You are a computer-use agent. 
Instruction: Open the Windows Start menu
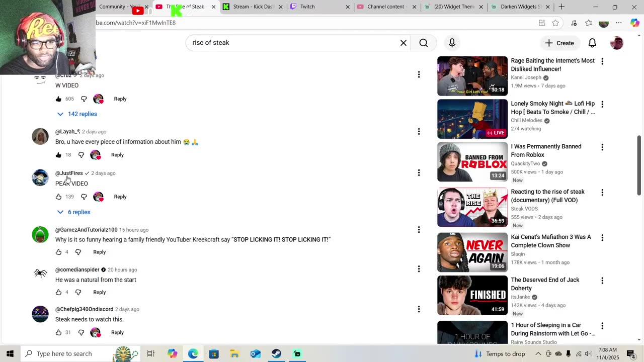tap(10, 353)
